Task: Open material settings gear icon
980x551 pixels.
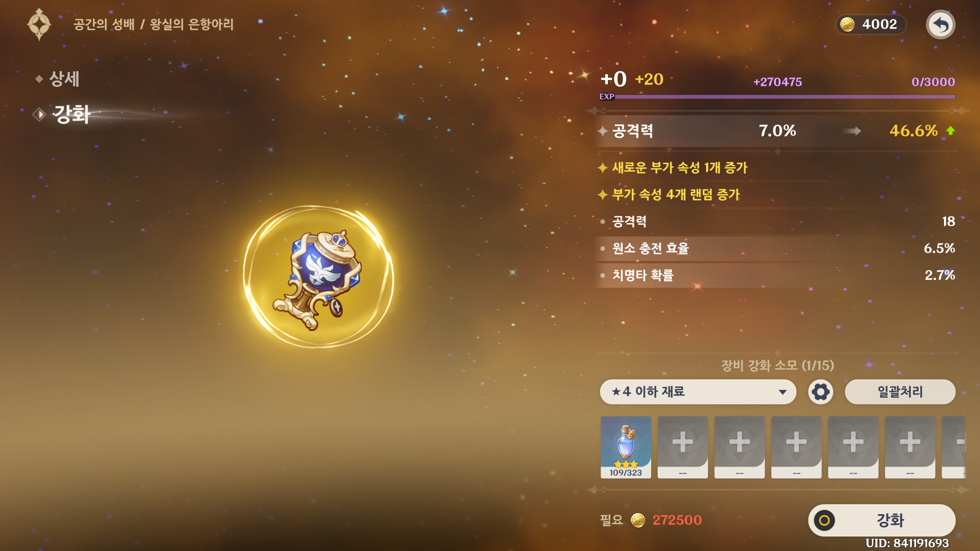Action: tap(820, 392)
